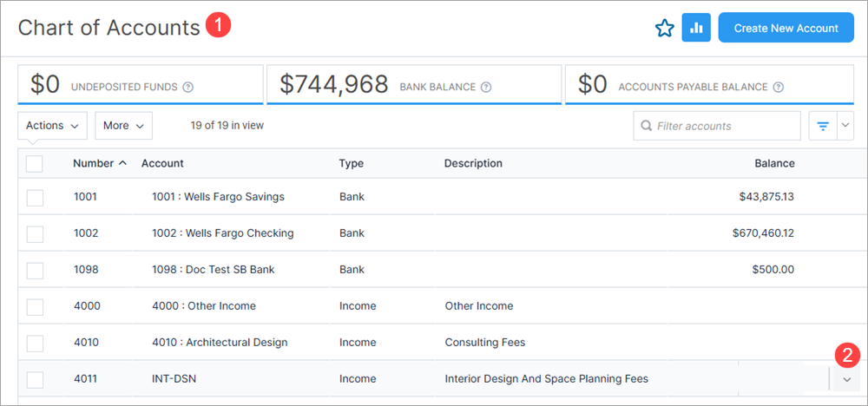Click the Other Income description cell
Viewport: 868px width, 406px height.
click(x=479, y=306)
